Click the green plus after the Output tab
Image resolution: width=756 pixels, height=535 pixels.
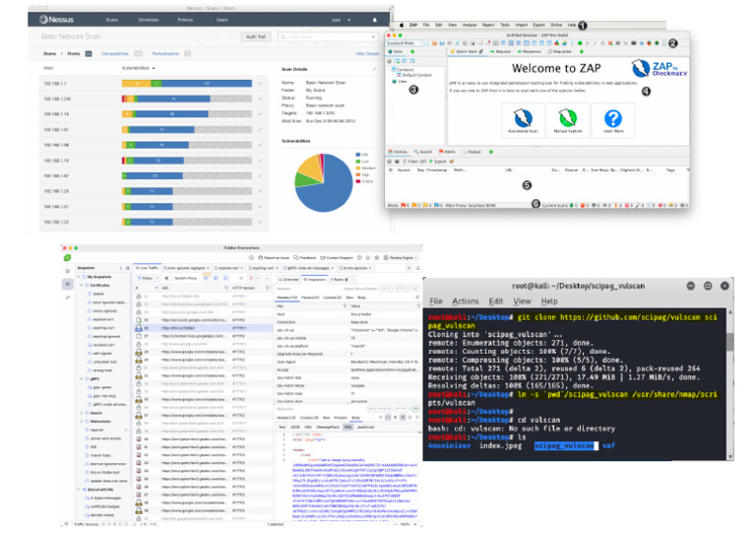click(491, 152)
